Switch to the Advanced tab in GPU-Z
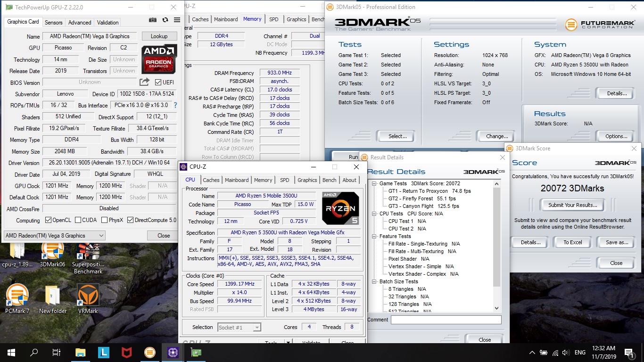 80,23
